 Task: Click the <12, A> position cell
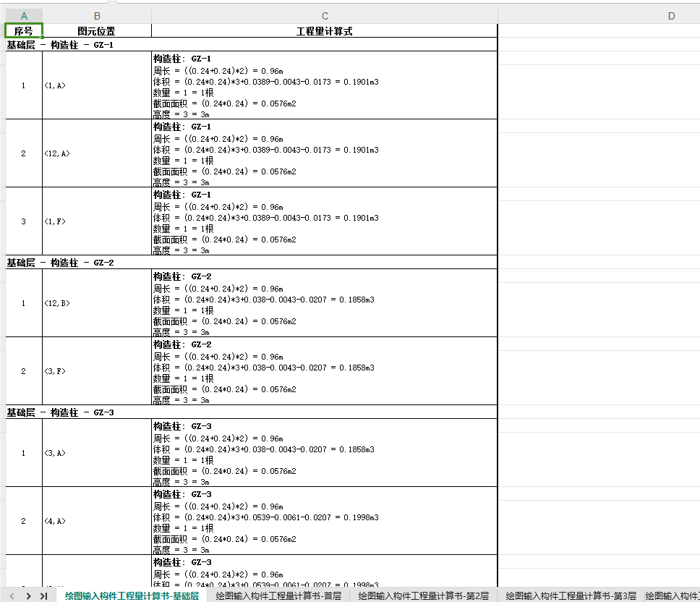click(x=97, y=153)
